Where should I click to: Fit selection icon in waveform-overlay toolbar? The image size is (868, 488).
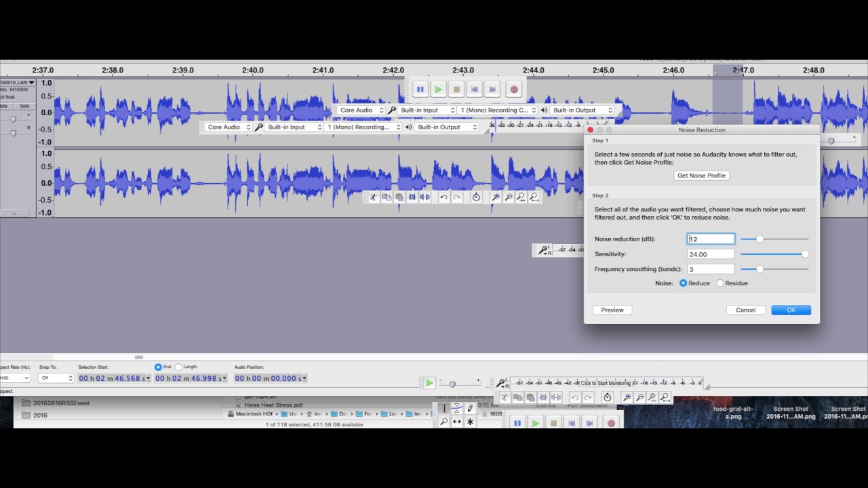tap(521, 197)
